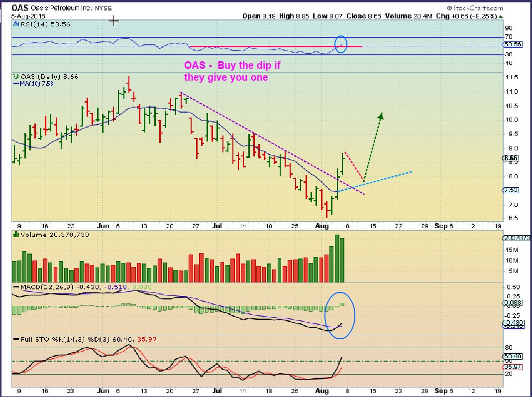Screen dimensions: 532x397
Task: Click the 5-Aug-2016 chart date
Action: click(28, 16)
